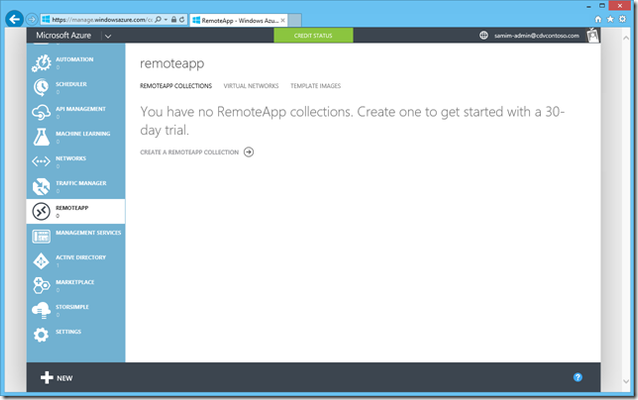
Task: Click the plus icon next to NEW
Action: pos(47,378)
